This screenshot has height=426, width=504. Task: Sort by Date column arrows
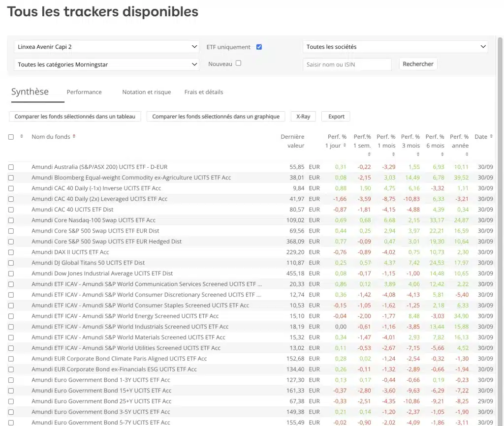point(491,136)
